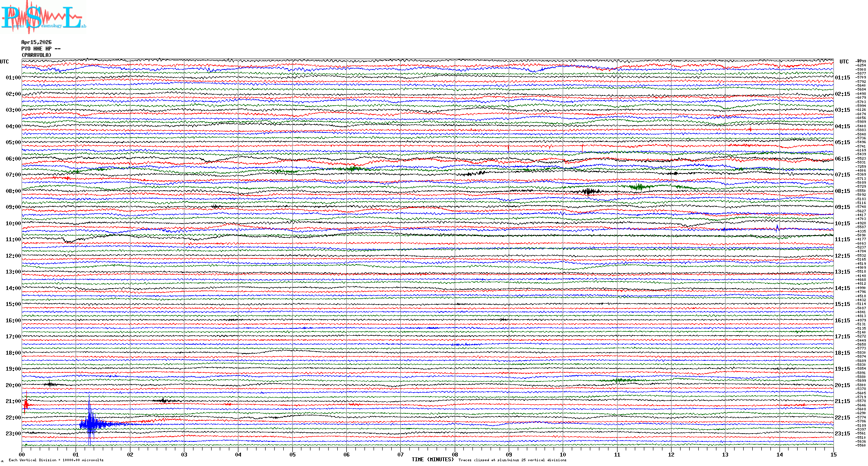Click the Apr15,2026 date label
868x466 pixels.
36,42
